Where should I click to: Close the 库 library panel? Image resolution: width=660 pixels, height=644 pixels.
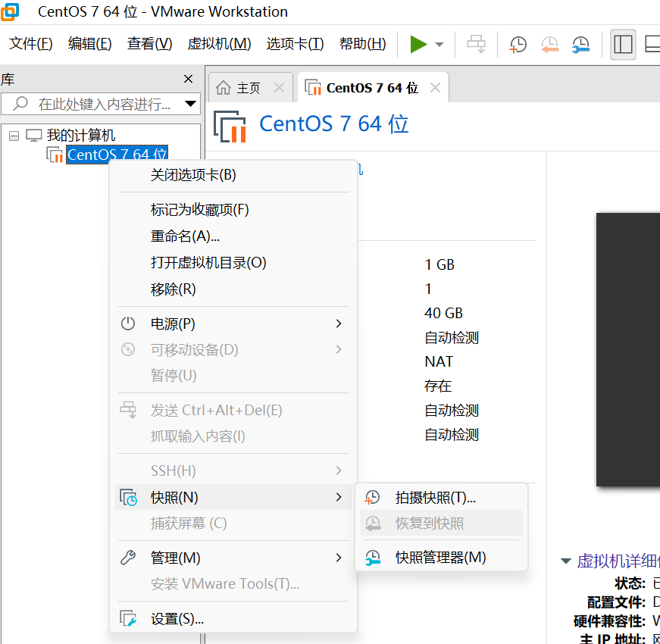point(188,79)
